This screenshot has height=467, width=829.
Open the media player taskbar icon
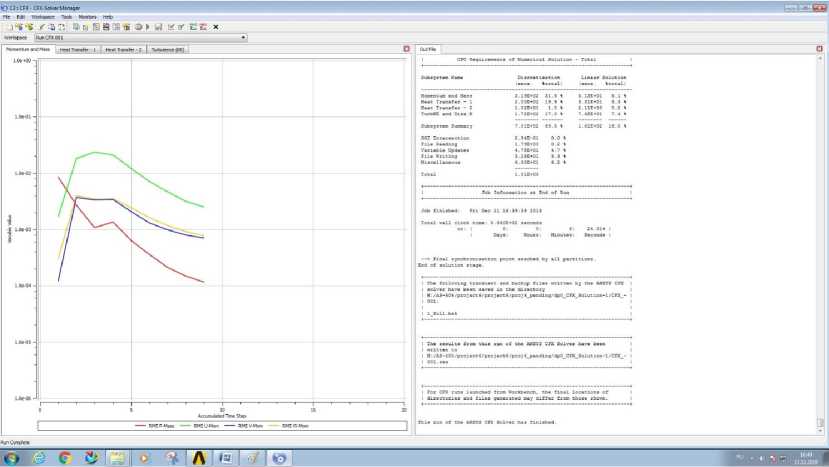(144, 457)
